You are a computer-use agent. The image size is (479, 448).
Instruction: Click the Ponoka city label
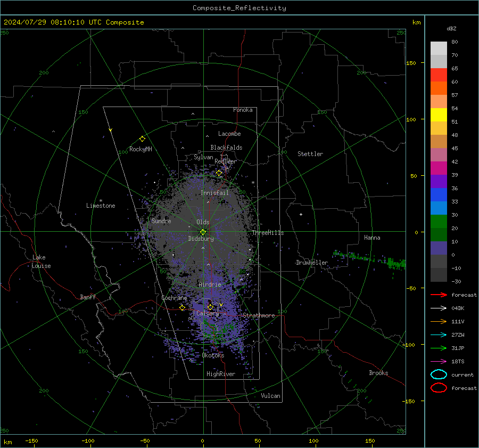pyautogui.click(x=243, y=110)
